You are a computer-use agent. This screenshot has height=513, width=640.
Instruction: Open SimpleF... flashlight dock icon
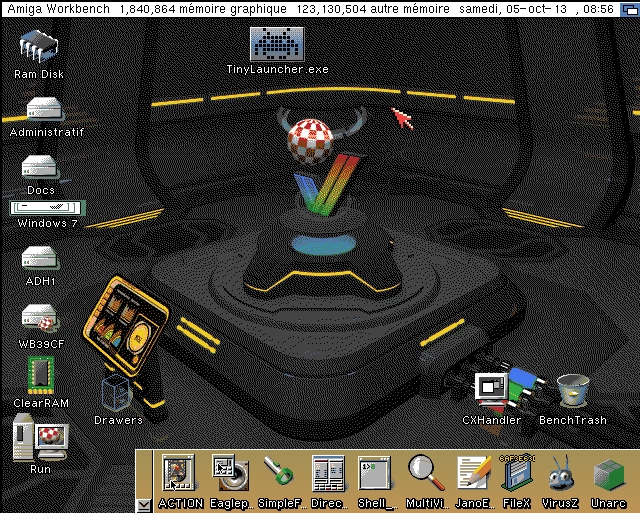tap(279, 470)
